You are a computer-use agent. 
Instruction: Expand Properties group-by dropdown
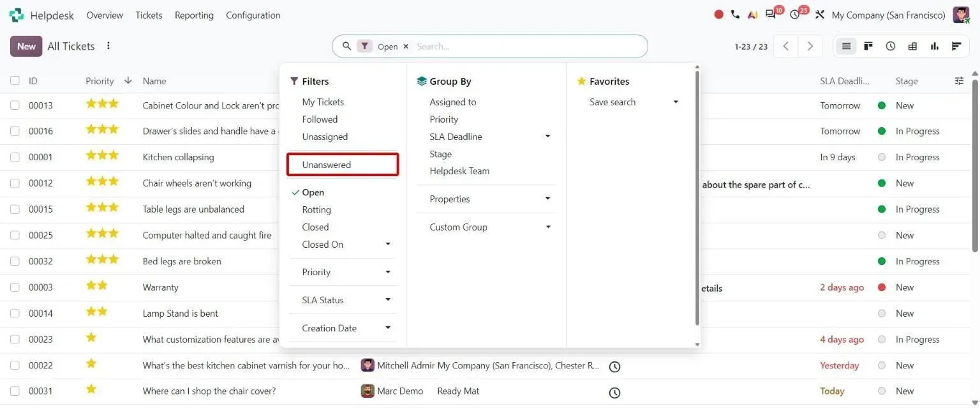click(547, 199)
